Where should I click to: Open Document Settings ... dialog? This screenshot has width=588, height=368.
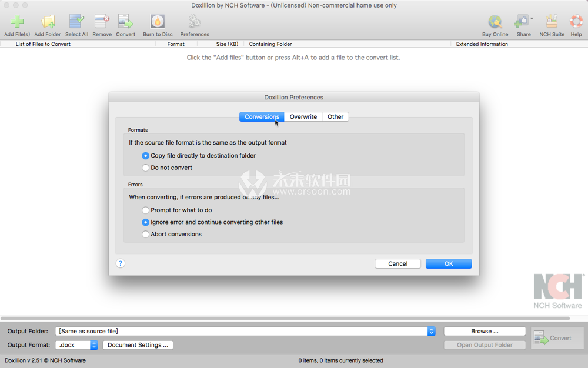click(138, 345)
